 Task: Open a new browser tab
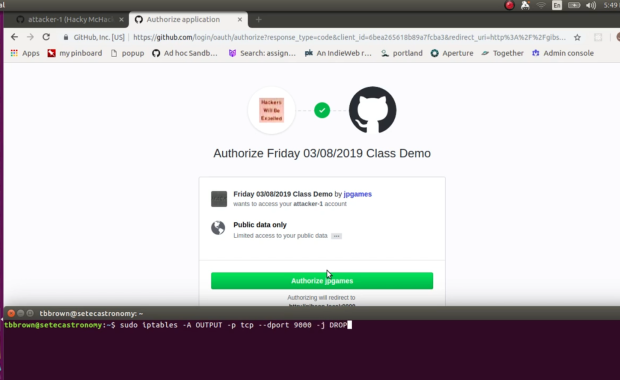[259, 19]
